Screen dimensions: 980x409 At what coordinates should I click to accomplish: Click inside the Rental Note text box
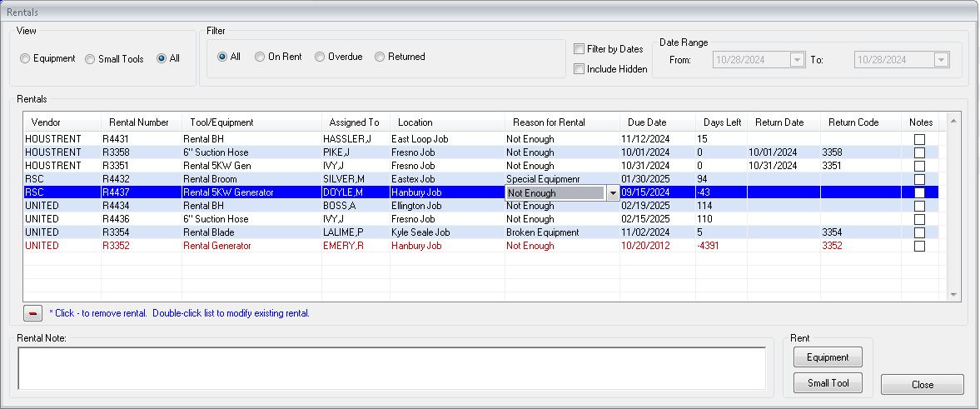392,368
